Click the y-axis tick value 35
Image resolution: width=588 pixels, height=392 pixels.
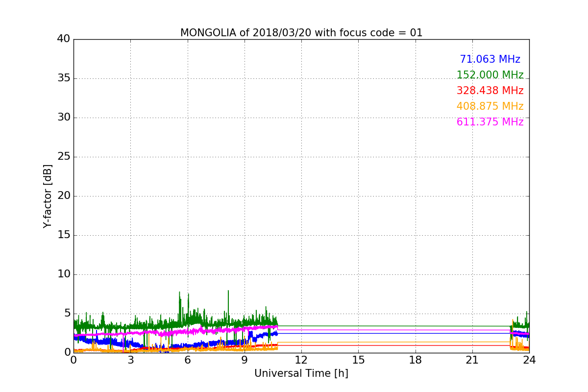64,78
